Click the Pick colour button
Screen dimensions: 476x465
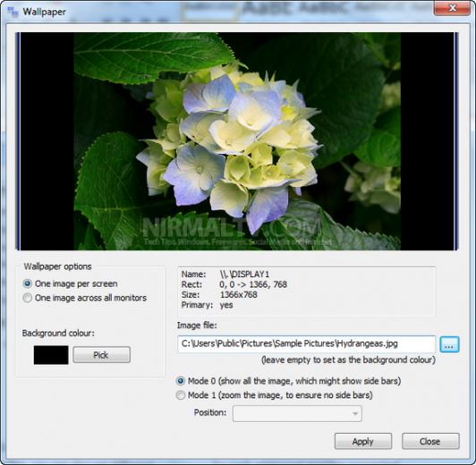click(101, 355)
